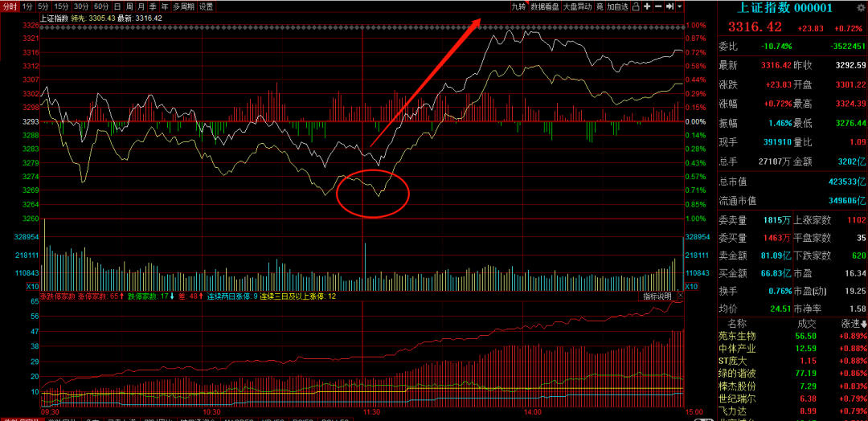The width and height of the screenshot is (868, 421).
Task: Sort the stock list by 涨速 column
Action: (x=852, y=322)
